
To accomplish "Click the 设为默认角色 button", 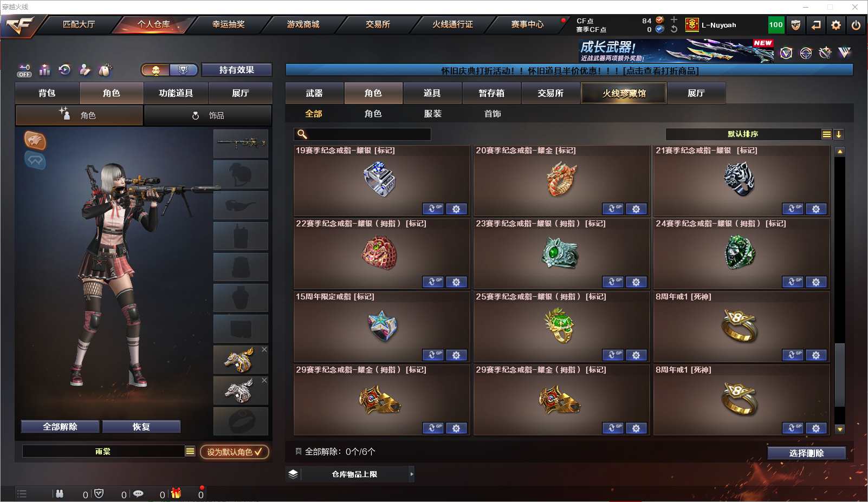I will point(235,452).
